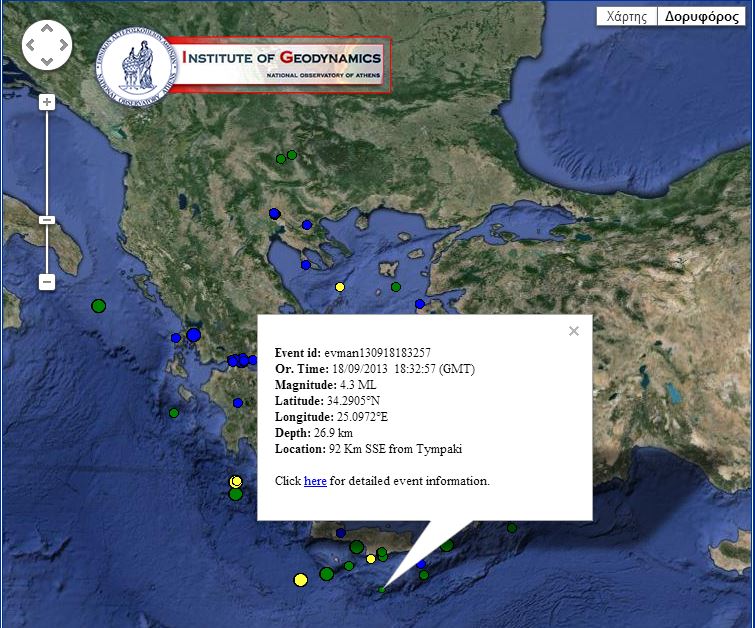Pan the map left with the left arrow
This screenshot has width=755, height=628.
(30, 45)
